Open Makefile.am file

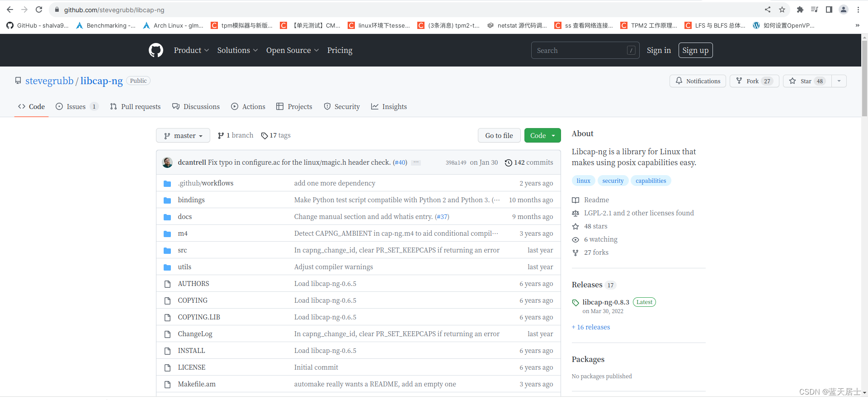coord(197,384)
